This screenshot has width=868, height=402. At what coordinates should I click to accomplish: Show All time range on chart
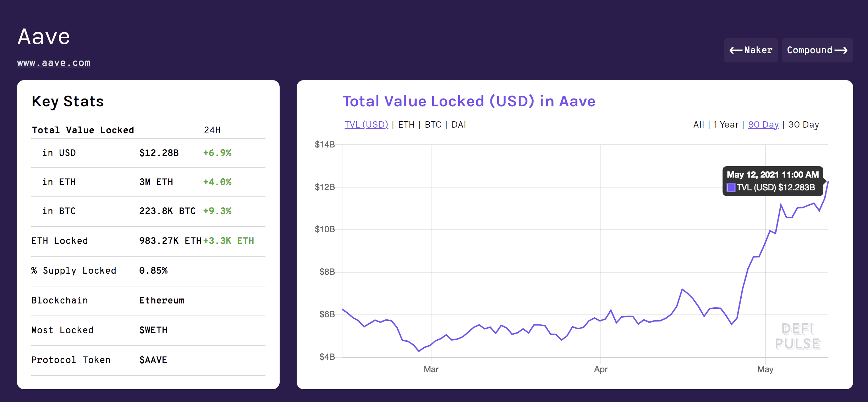pyautogui.click(x=699, y=125)
